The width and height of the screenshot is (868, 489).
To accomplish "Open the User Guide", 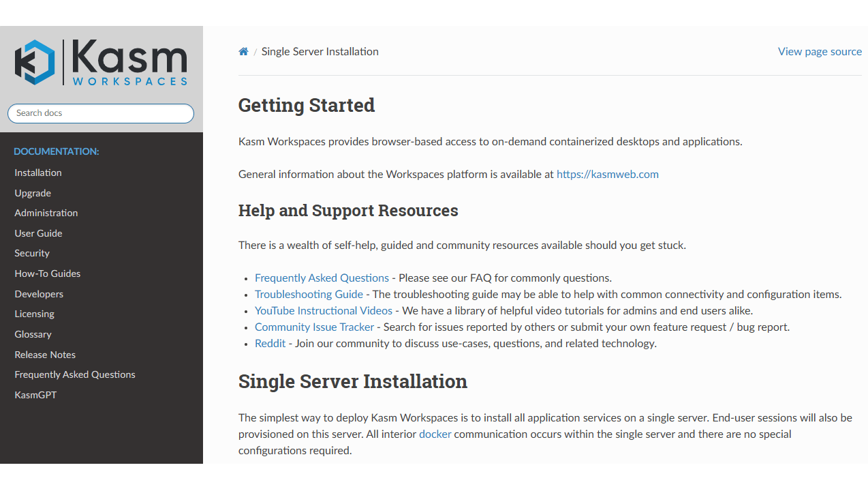I will [x=38, y=233].
